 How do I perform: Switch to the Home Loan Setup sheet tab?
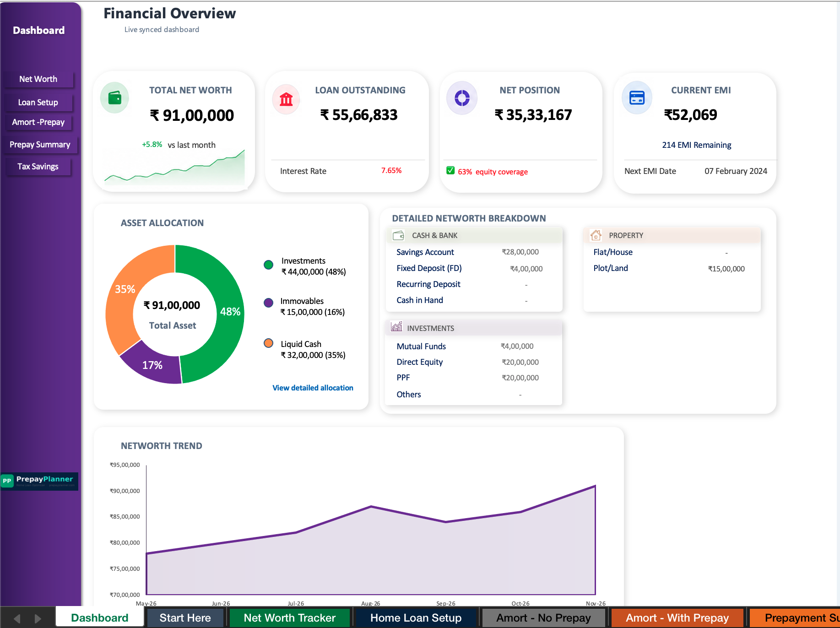coord(416,618)
